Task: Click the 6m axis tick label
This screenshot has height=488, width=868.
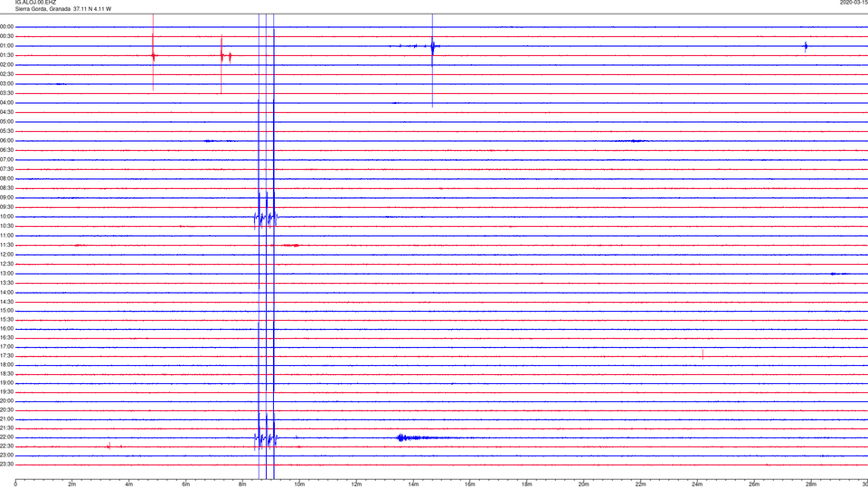Action: coord(186,484)
